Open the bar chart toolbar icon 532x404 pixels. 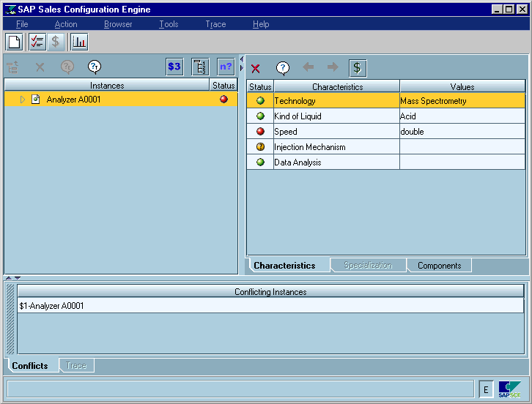pyautogui.click(x=79, y=42)
